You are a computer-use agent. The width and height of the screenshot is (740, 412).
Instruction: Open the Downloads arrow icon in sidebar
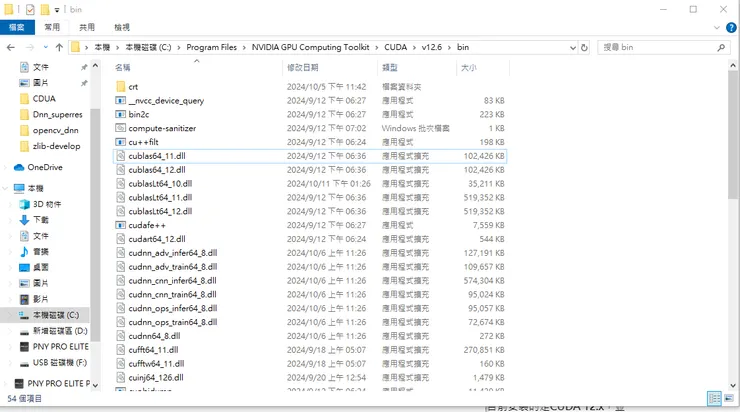[24, 220]
